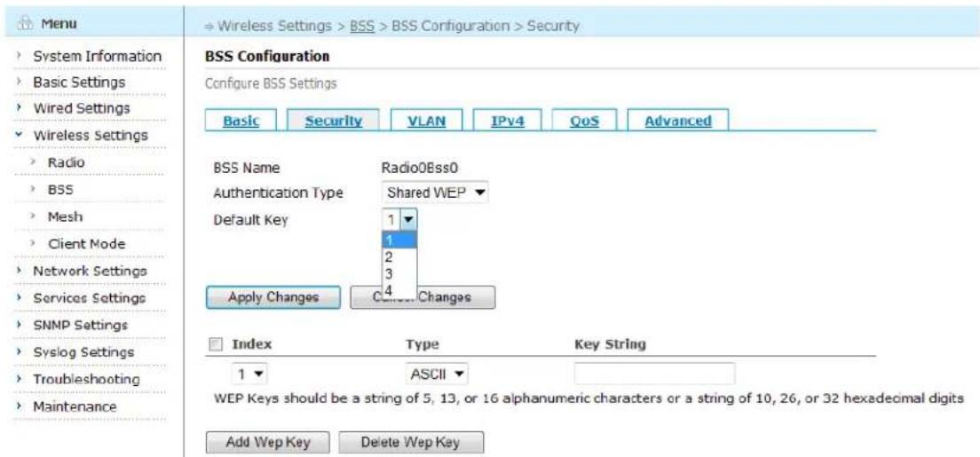Tick the Index header checkbox
This screenshot has height=457, width=980.
point(217,345)
